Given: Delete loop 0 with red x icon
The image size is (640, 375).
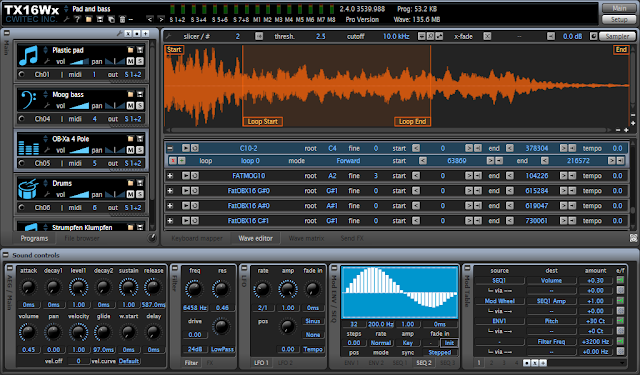Looking at the screenshot, I should [x=173, y=161].
